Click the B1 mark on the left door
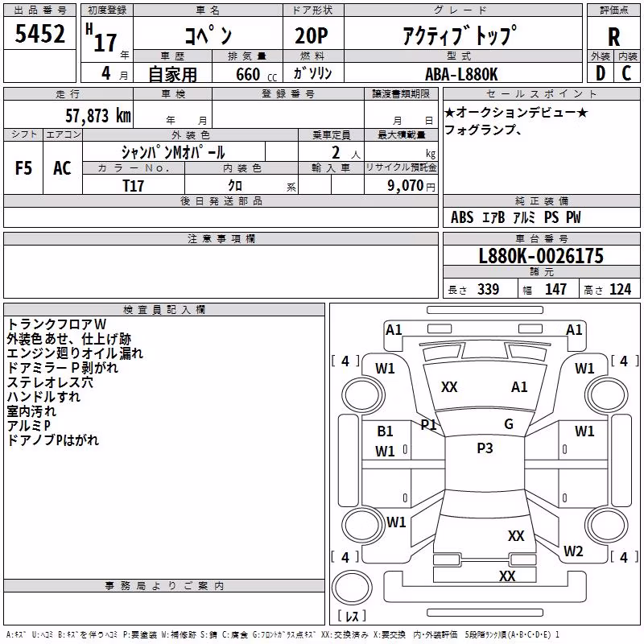The height and width of the screenshot is (644, 644). click(x=385, y=431)
